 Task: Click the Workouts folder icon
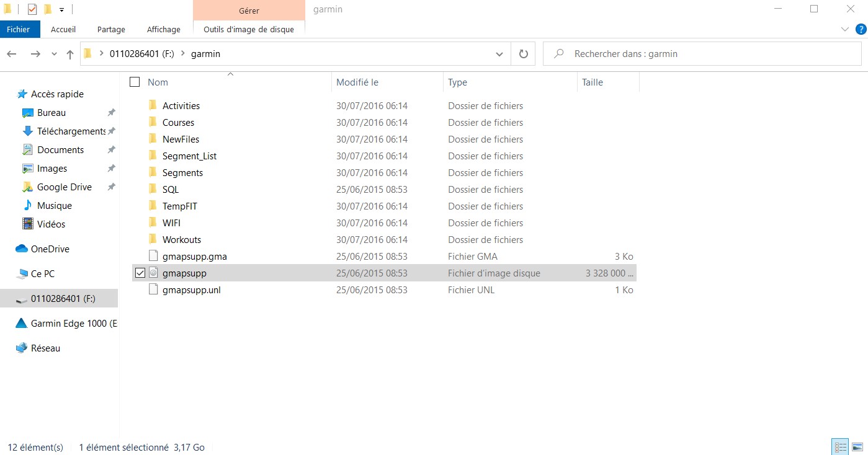(x=153, y=239)
